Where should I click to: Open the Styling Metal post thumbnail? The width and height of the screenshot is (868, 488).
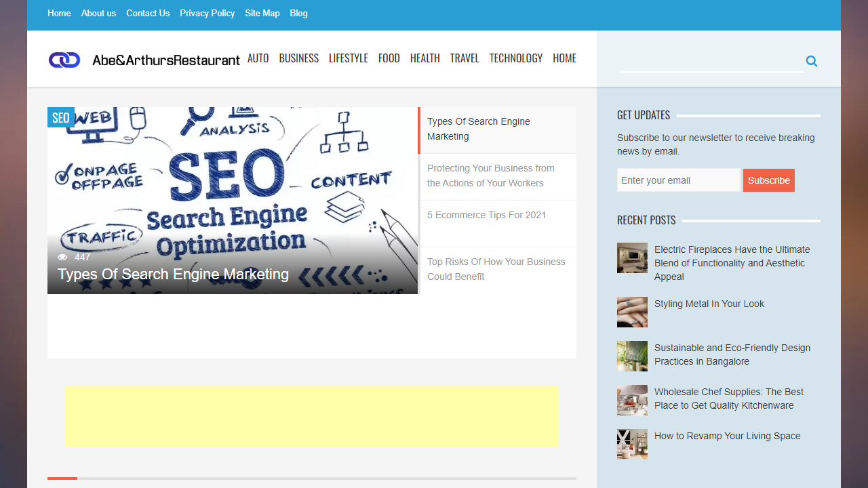632,312
